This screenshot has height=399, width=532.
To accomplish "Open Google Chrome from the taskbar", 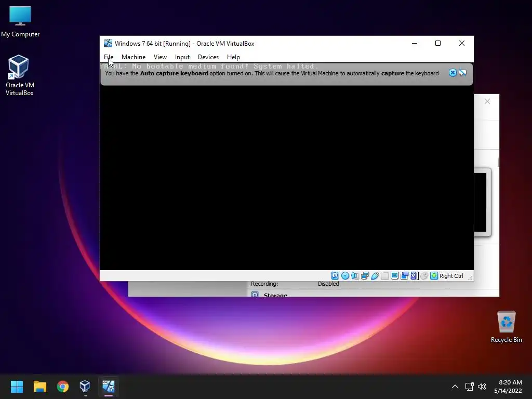I will click(63, 387).
